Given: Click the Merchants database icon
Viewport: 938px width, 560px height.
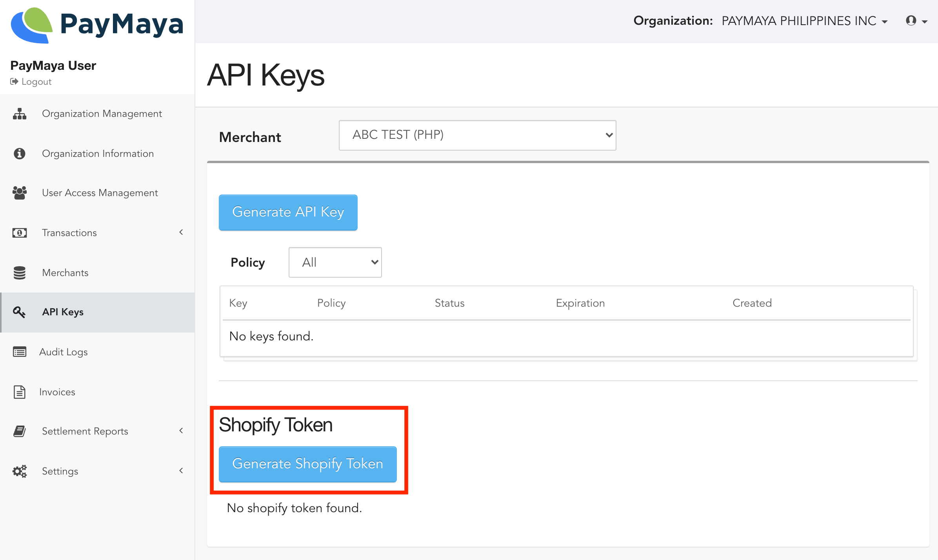Looking at the screenshot, I should [x=20, y=273].
